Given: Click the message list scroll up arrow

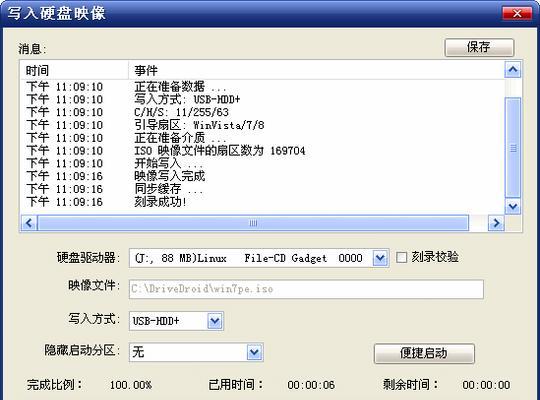Looking at the screenshot, I should (x=513, y=70).
